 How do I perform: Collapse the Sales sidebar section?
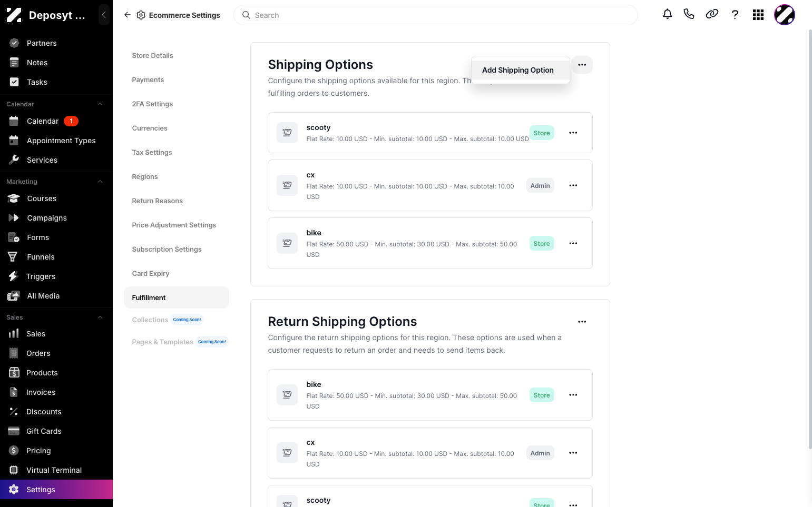coord(100,317)
